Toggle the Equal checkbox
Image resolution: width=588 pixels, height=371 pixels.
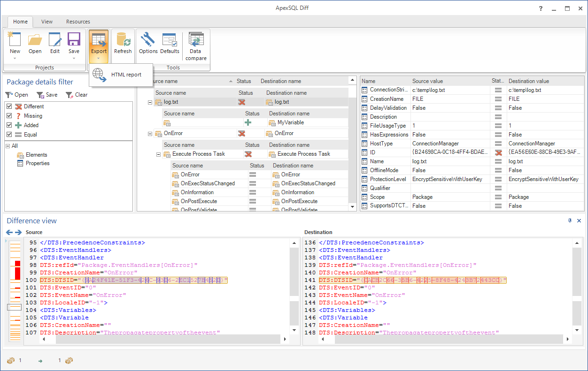click(9, 135)
